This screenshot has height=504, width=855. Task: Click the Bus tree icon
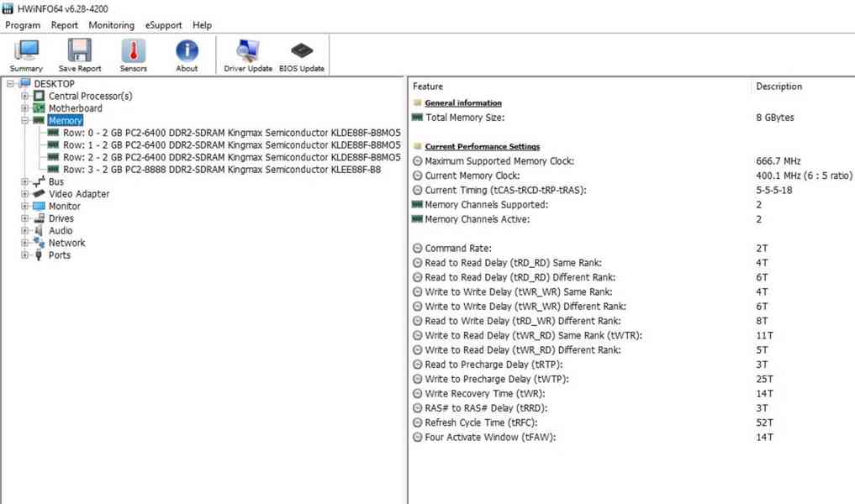(39, 181)
